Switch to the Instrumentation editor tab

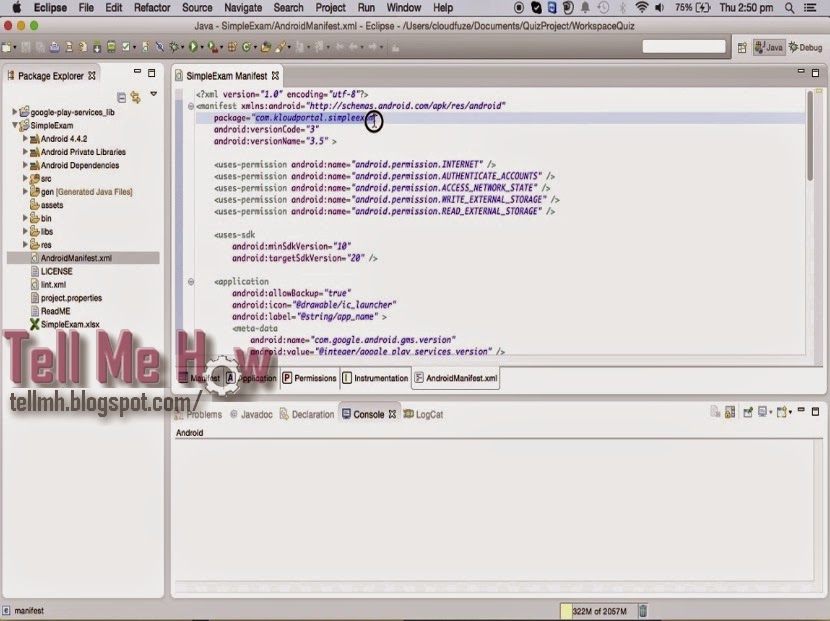pyautogui.click(x=375, y=378)
